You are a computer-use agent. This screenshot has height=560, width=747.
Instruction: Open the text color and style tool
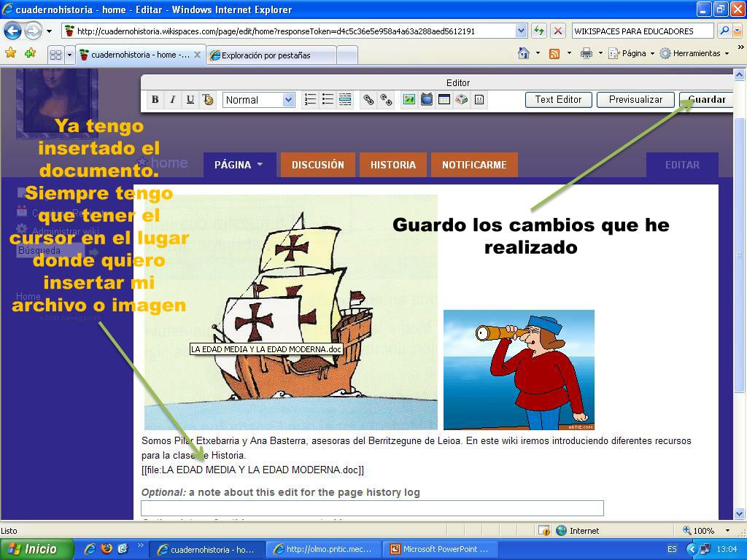point(208,99)
